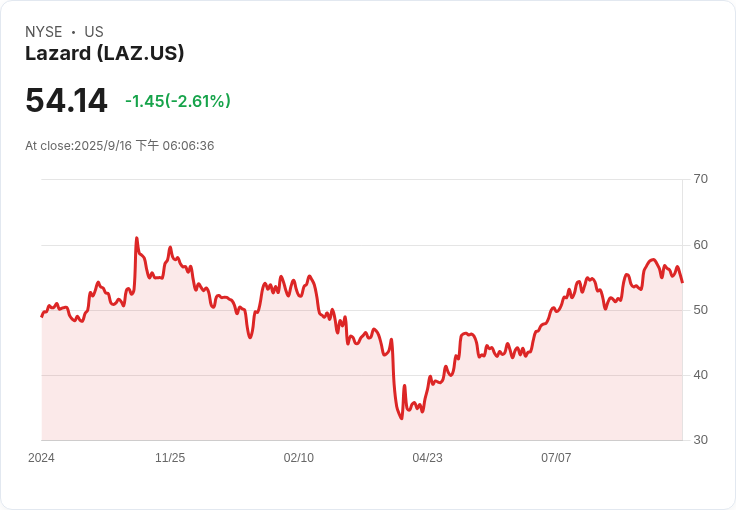Click the 11/25 date axis label
Viewport: 736px width, 510px height.
point(170,458)
